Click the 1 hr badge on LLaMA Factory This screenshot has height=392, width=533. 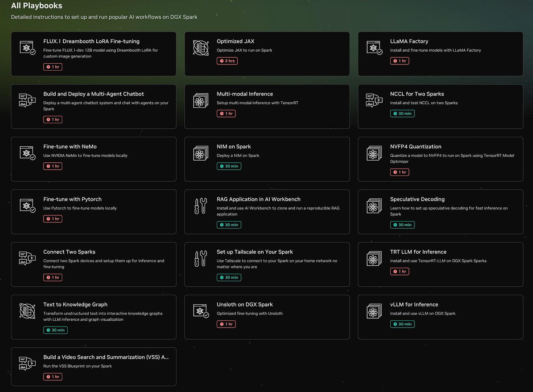tap(399, 61)
